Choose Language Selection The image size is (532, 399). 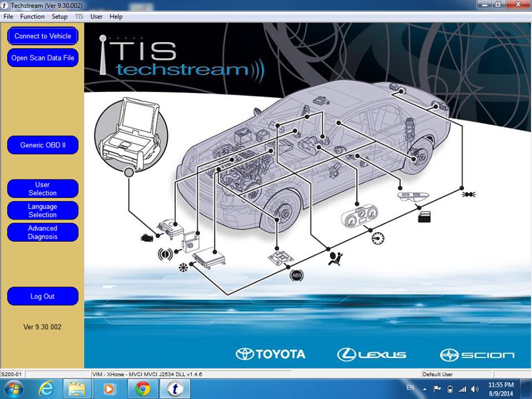[43, 211]
